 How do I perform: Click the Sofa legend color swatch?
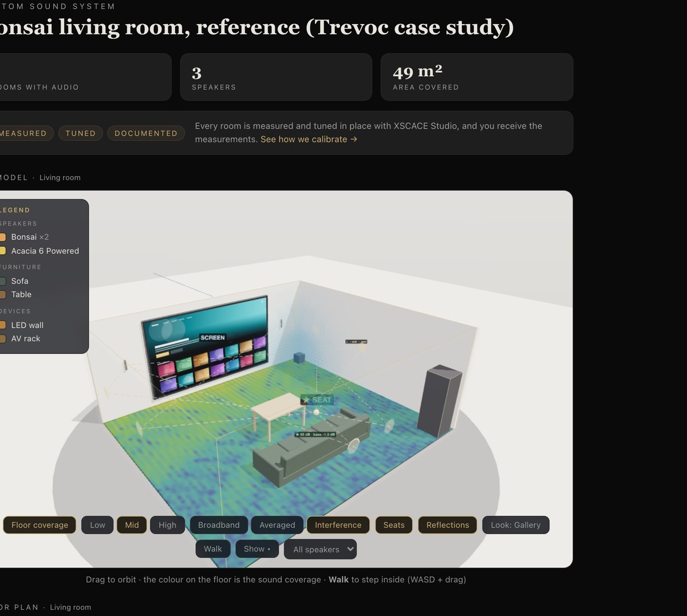[2, 281]
